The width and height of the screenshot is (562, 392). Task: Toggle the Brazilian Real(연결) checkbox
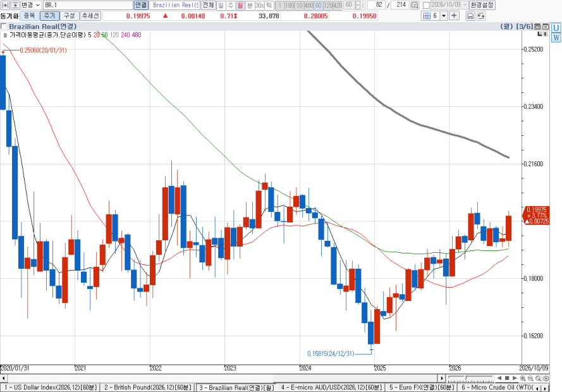click(x=4, y=26)
